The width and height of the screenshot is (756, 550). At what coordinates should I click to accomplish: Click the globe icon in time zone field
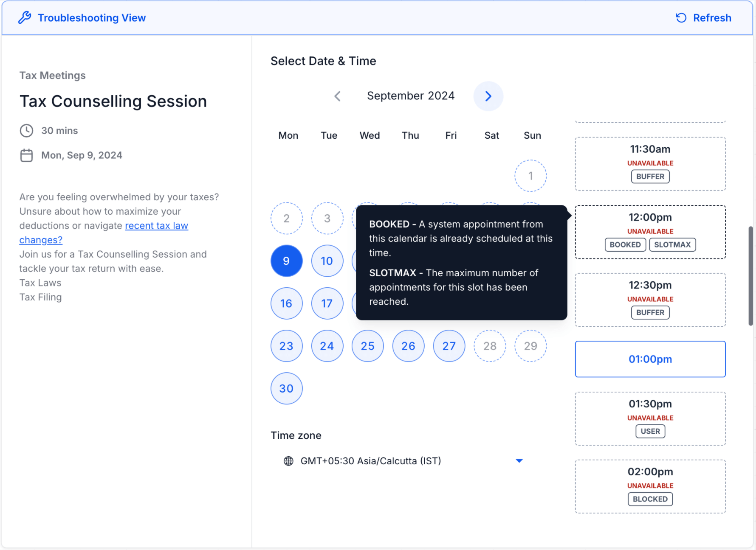point(288,461)
